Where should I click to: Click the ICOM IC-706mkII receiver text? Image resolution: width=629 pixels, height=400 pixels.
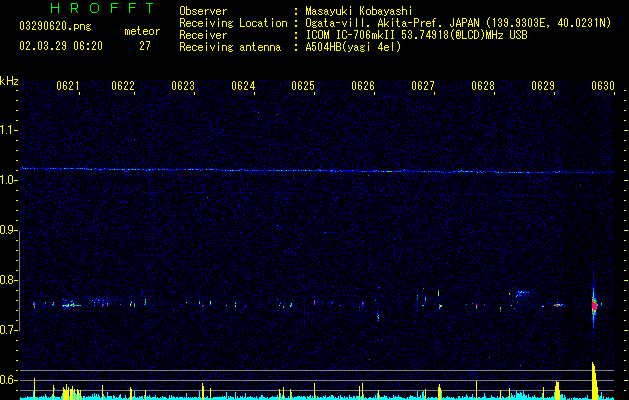[x=416, y=35]
